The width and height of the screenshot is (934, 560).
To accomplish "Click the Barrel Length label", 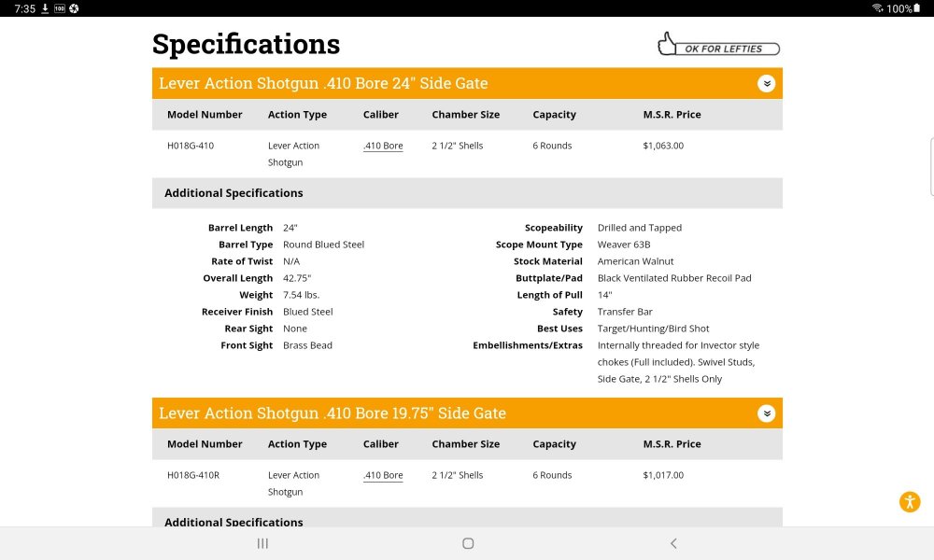I will coord(240,228).
